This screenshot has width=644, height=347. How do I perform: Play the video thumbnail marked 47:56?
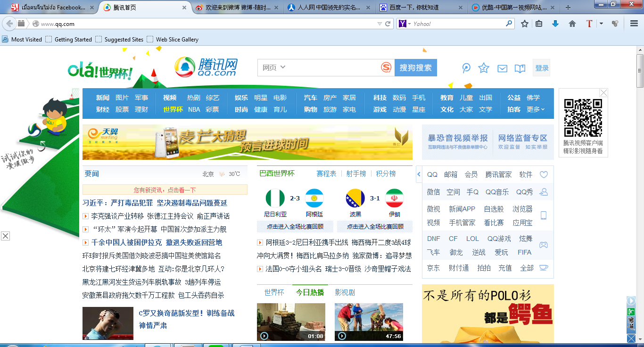coord(369,322)
